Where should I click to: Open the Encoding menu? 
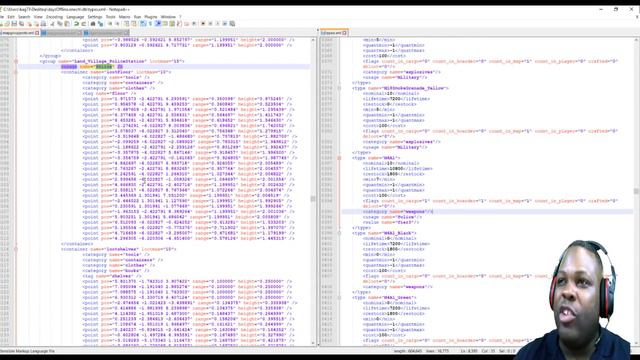pyautogui.click(x=54, y=17)
